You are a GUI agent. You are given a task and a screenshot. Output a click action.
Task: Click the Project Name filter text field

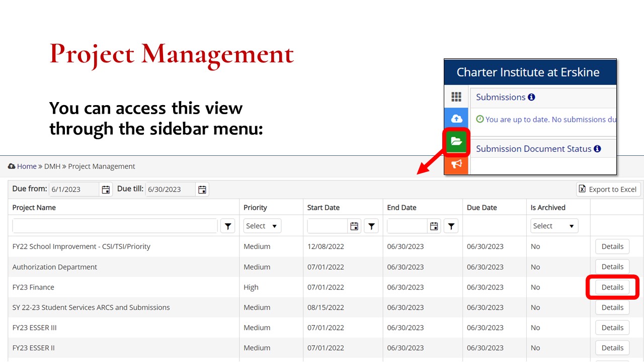[x=115, y=226]
